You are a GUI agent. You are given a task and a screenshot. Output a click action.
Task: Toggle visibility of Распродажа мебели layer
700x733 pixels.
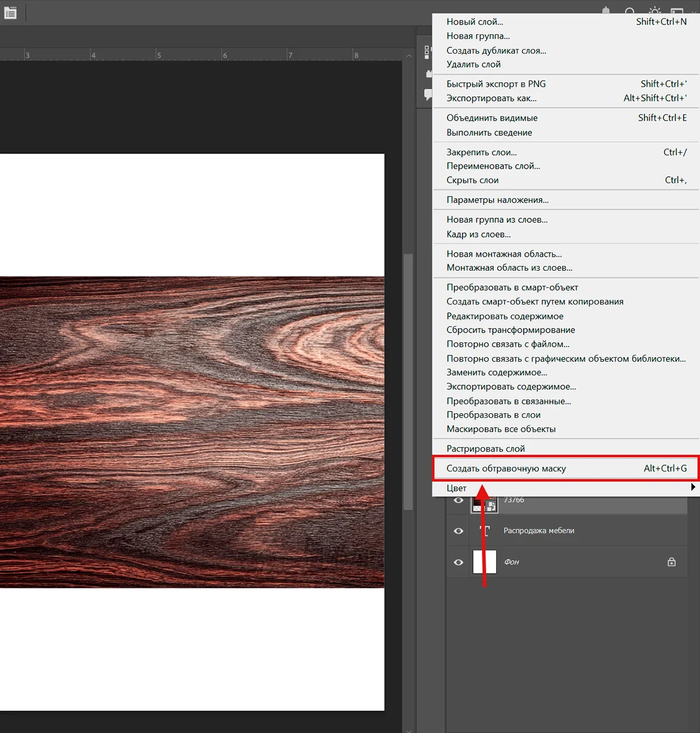tap(459, 531)
